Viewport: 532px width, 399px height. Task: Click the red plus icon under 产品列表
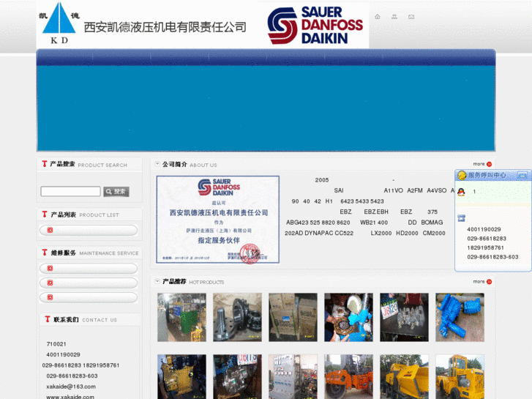point(50,230)
